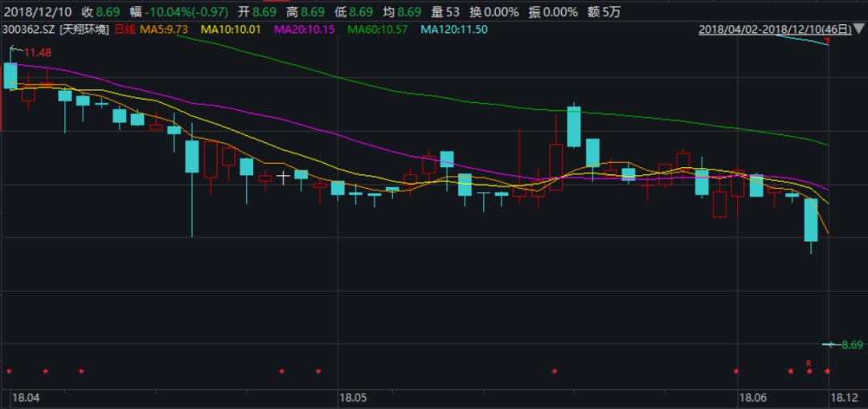Screen dimensions: 868x409
Task: Click the 换 0.00% turnover rate
Action: (x=494, y=11)
